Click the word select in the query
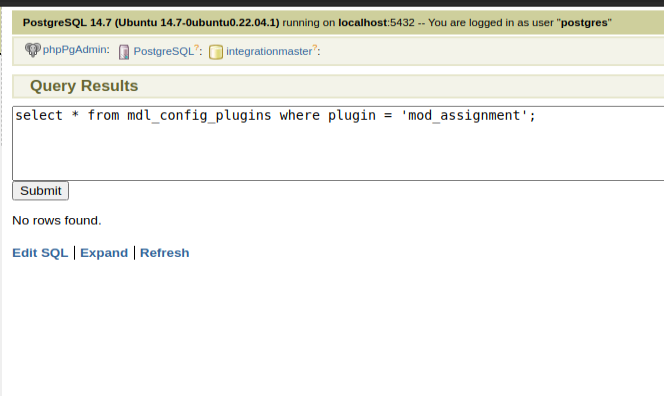The height and width of the screenshot is (396, 664). (39, 115)
